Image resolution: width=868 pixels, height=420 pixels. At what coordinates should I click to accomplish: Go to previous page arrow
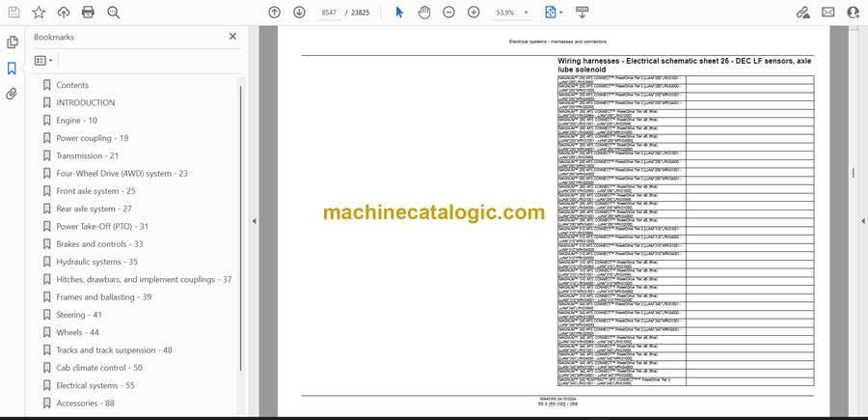pyautogui.click(x=274, y=13)
